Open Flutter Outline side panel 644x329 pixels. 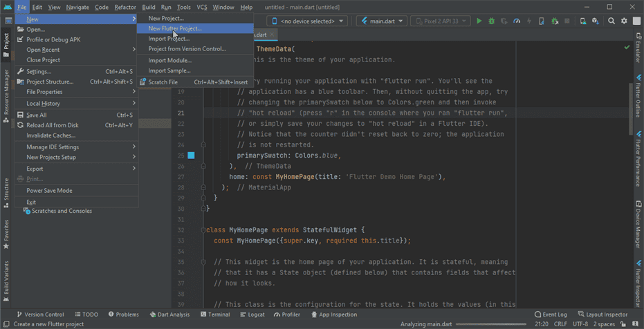click(x=638, y=97)
